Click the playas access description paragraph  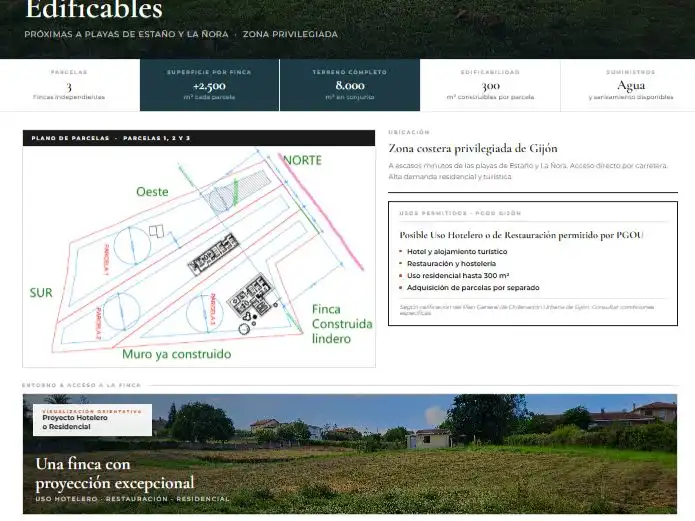tap(528, 171)
